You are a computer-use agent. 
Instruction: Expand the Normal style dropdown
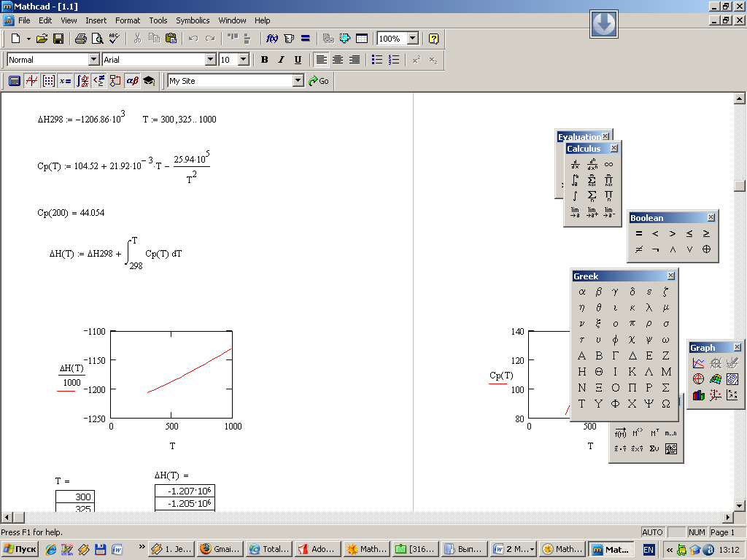[94, 60]
